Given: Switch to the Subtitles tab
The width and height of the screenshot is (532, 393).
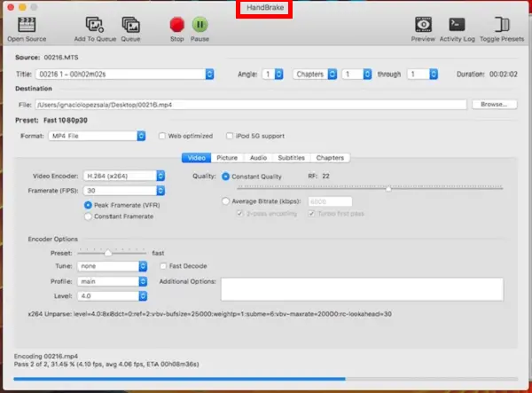Looking at the screenshot, I should point(291,158).
